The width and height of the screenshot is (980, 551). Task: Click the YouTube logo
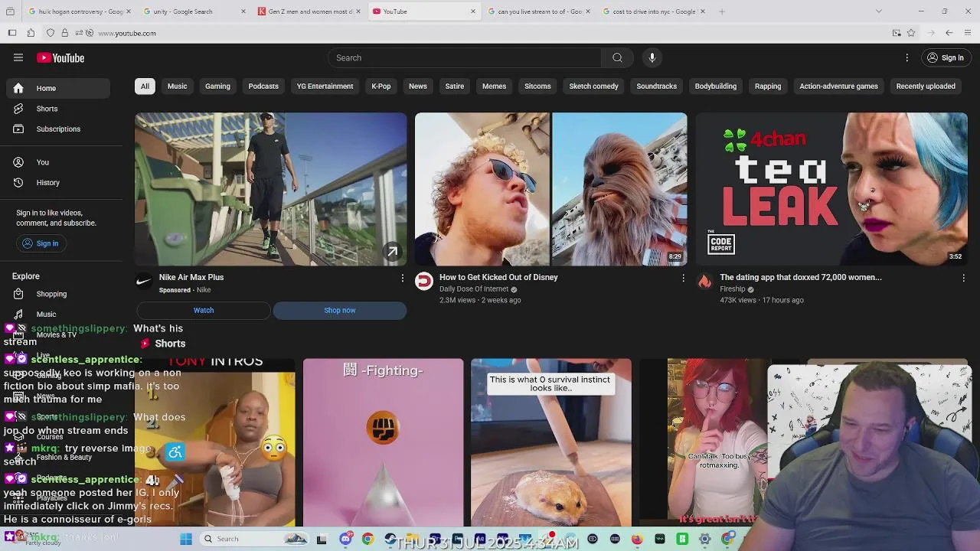pyautogui.click(x=60, y=58)
